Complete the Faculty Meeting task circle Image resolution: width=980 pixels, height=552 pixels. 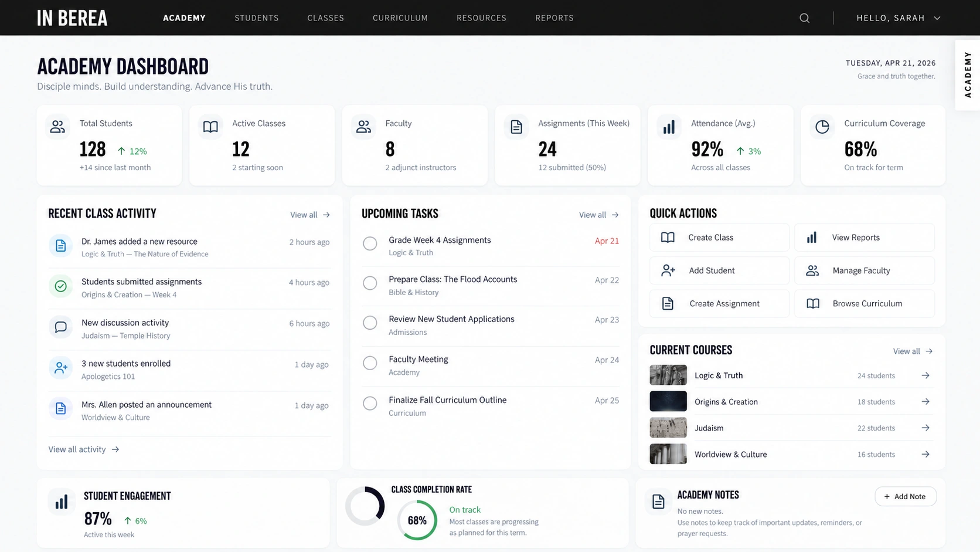coord(370,363)
